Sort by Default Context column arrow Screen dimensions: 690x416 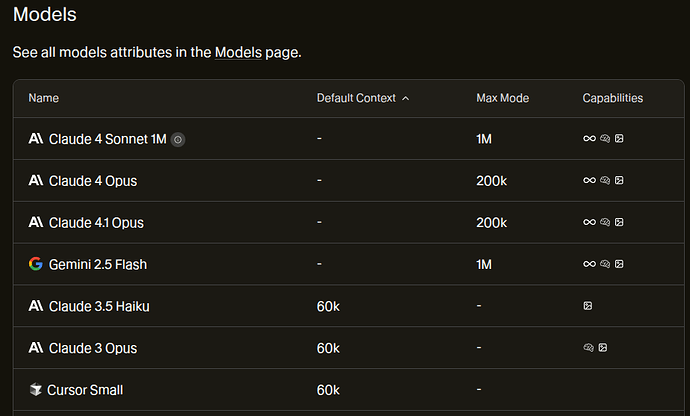[406, 98]
